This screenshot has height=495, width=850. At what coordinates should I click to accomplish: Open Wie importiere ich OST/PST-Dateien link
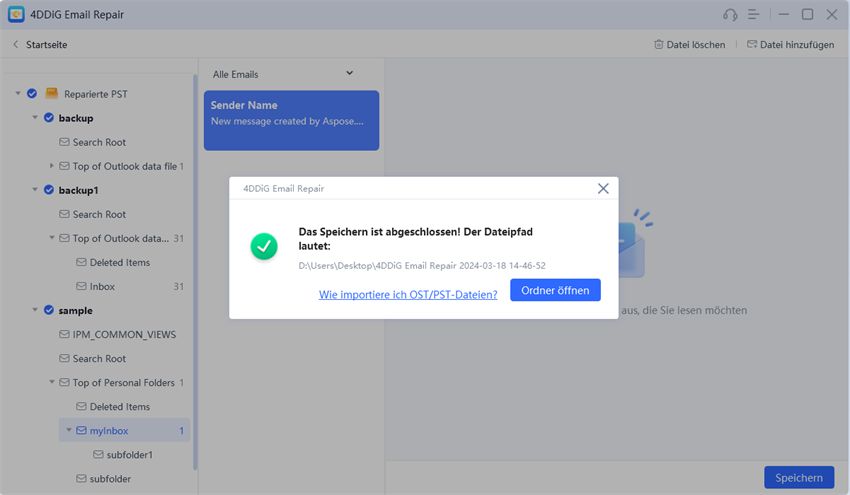[408, 294]
